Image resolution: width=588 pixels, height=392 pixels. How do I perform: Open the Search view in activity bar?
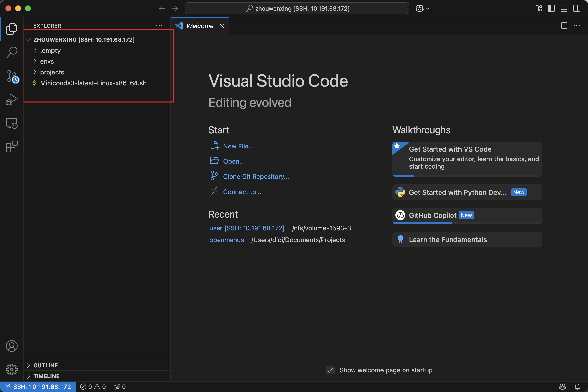click(x=12, y=52)
